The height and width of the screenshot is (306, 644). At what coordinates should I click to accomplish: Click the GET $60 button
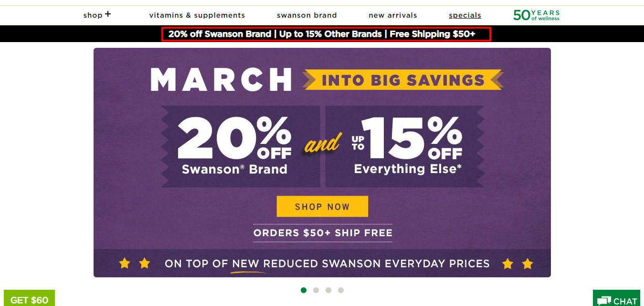click(x=29, y=298)
